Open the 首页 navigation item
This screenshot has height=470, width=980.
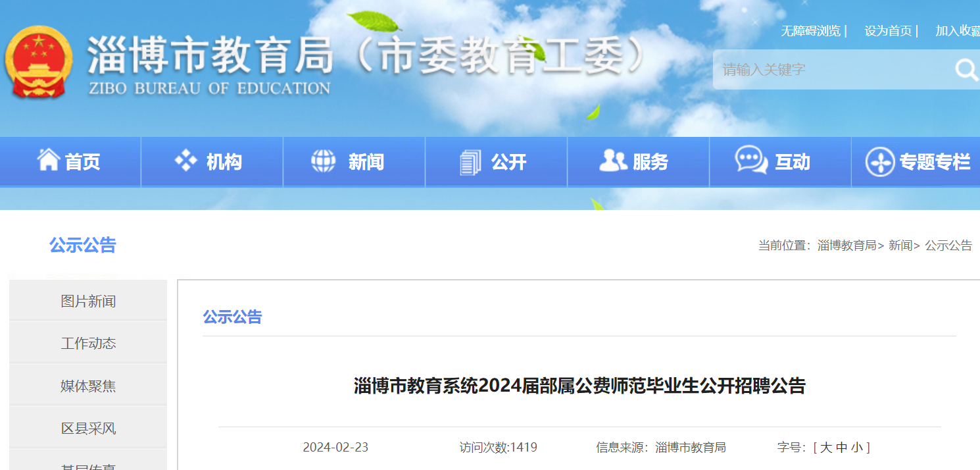click(70, 162)
